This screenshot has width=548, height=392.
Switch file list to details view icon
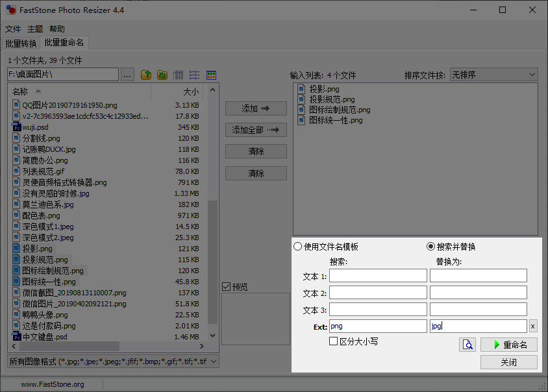[179, 75]
